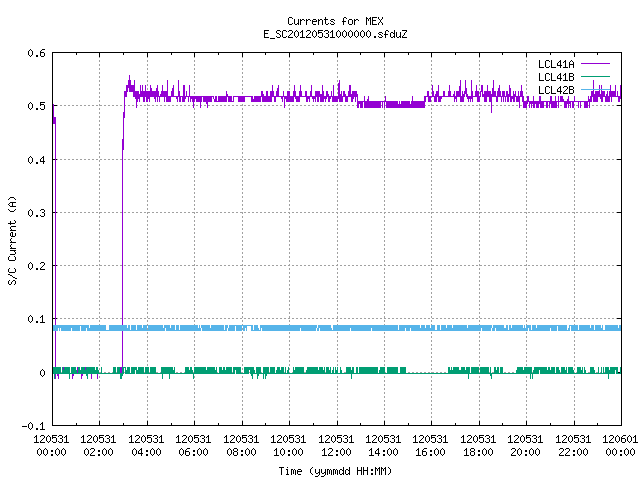Click the green LCL41B legend line sample

[x=595, y=76]
